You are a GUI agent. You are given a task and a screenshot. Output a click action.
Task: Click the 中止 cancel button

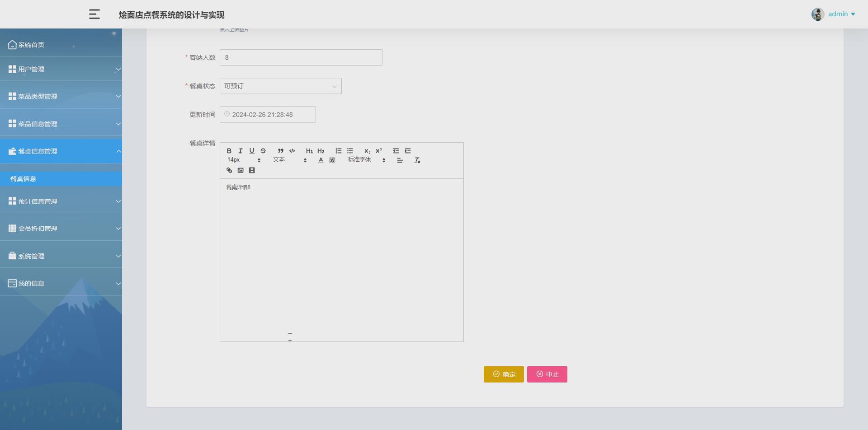point(547,374)
